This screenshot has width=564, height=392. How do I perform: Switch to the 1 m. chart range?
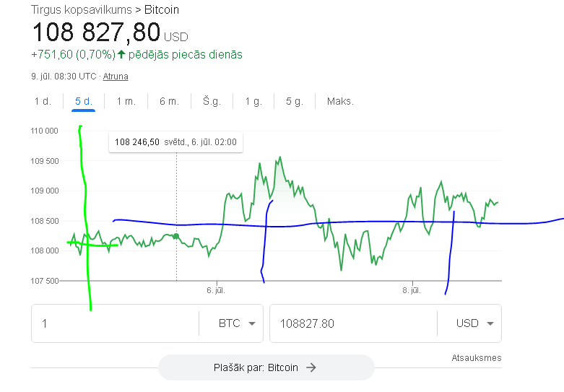pyautogui.click(x=126, y=101)
